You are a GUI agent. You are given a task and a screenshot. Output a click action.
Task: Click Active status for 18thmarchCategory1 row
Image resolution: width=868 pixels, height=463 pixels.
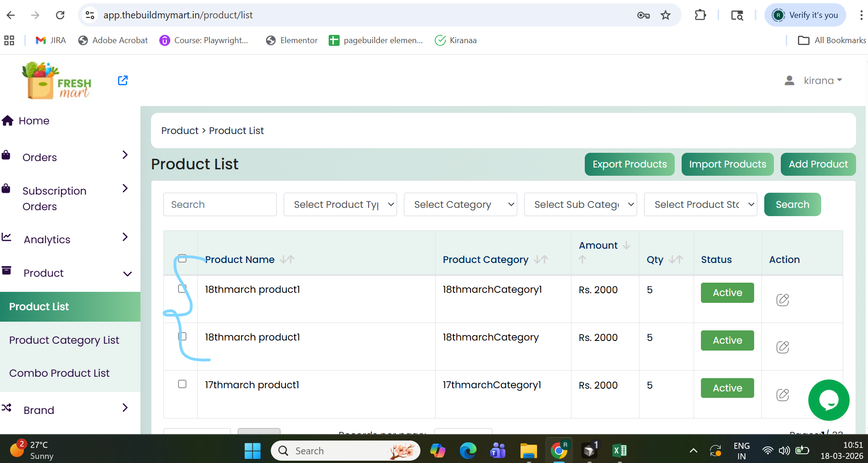pos(728,293)
